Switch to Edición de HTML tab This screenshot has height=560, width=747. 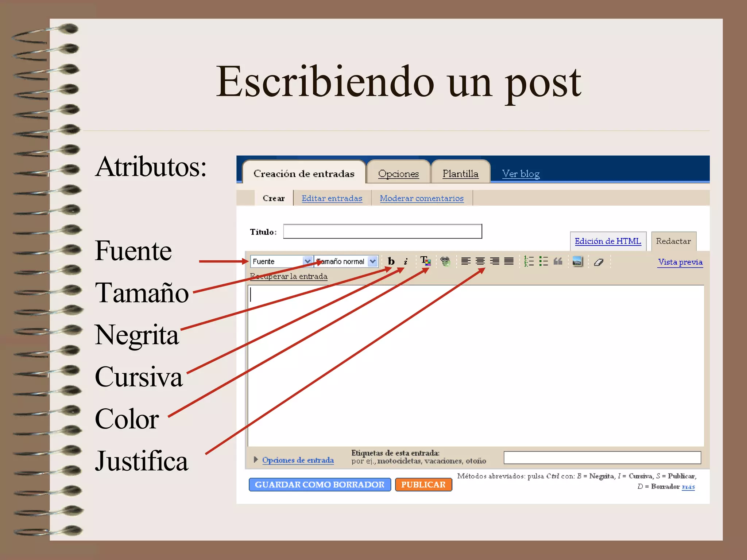608,241
